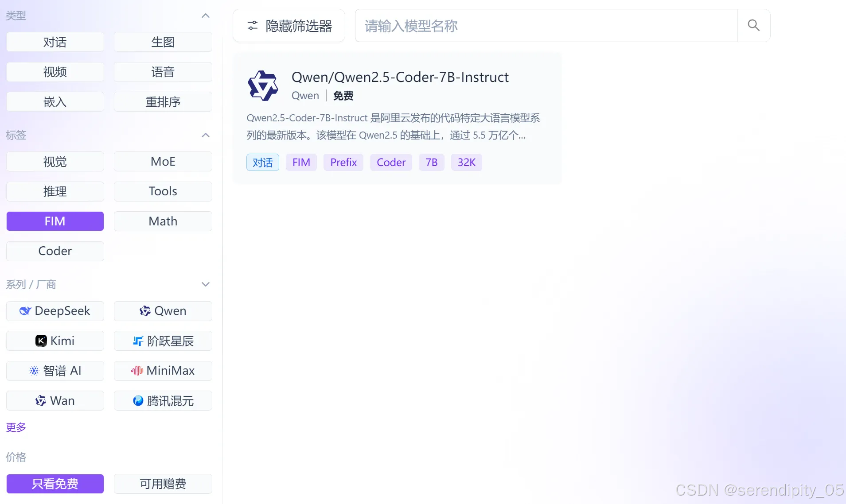Screen dimensions: 846x504
Task: Click the search magnifier icon
Action: (753, 25)
